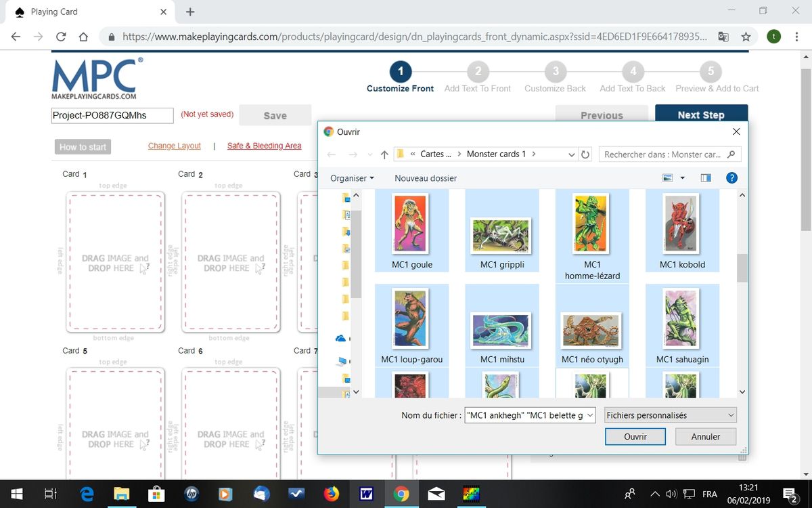Click the Annuler button

click(x=706, y=437)
